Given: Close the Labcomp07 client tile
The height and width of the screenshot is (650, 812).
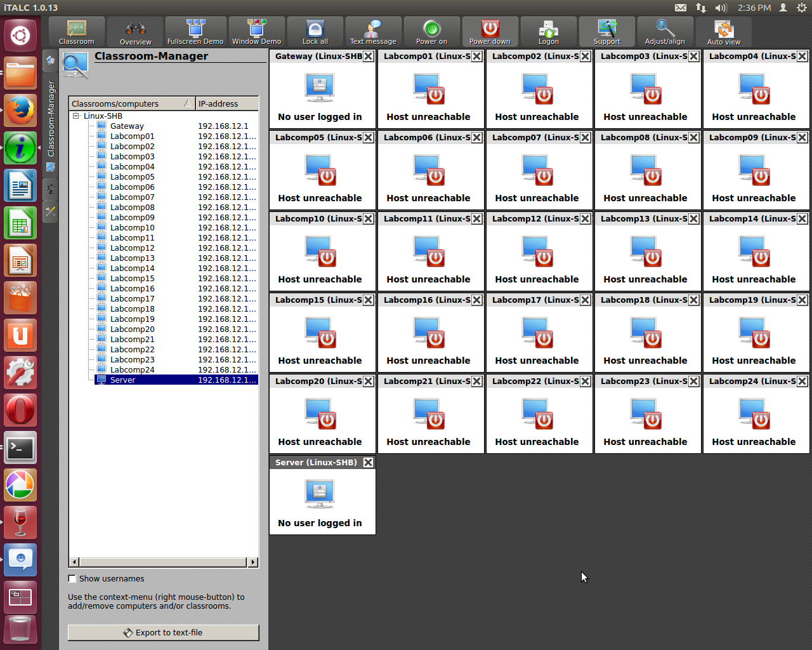Looking at the screenshot, I should pos(586,138).
